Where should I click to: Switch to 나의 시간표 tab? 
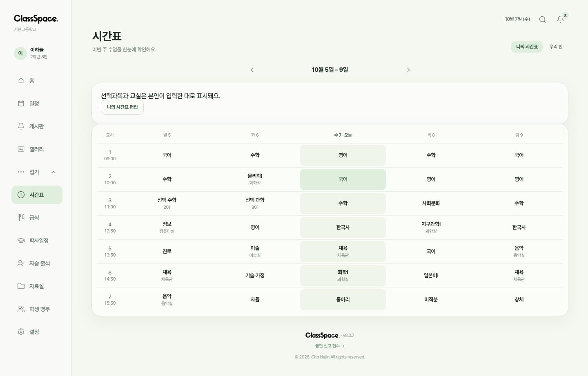527,47
